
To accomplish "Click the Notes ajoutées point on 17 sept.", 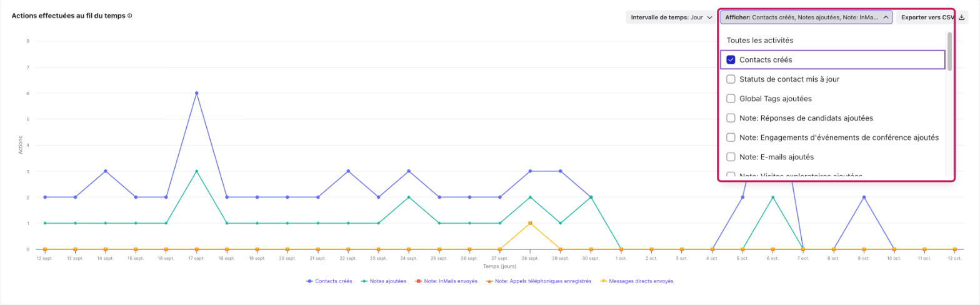I will 196,171.
